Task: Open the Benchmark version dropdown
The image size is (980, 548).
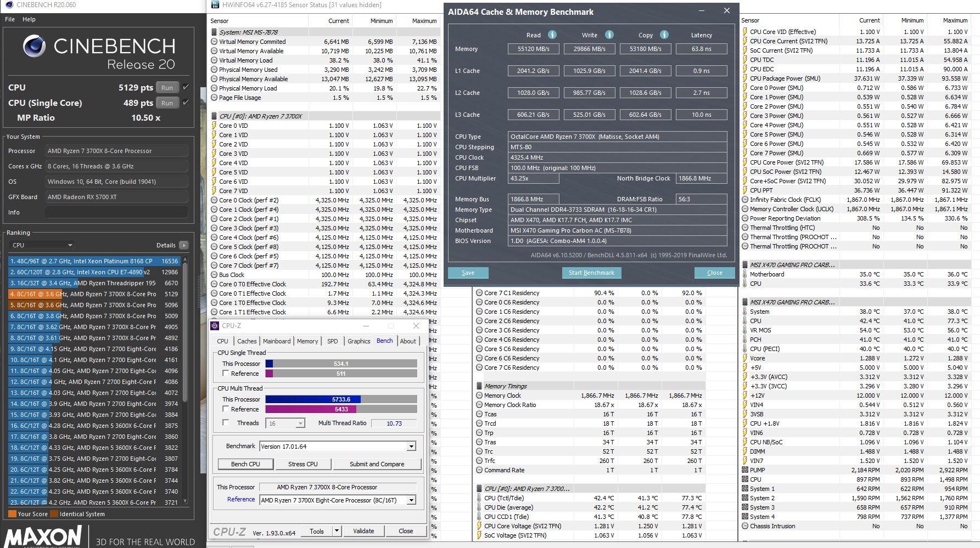Action: 411,447
